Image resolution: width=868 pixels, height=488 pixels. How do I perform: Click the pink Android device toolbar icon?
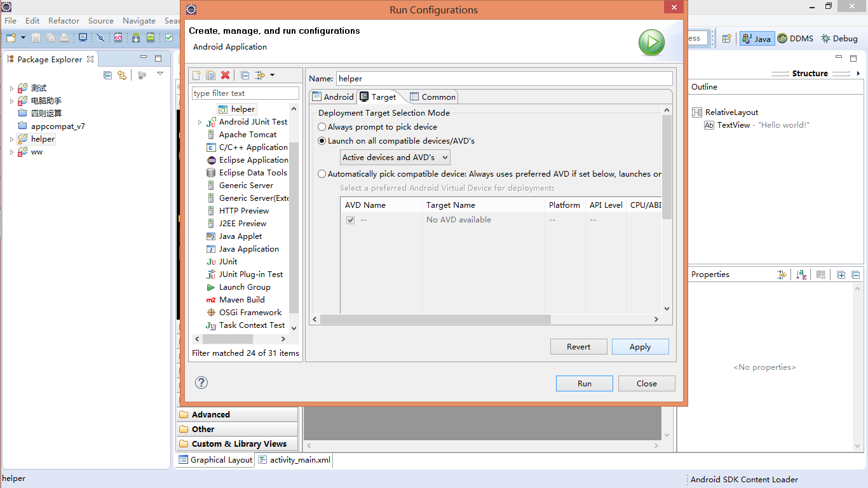click(x=118, y=38)
